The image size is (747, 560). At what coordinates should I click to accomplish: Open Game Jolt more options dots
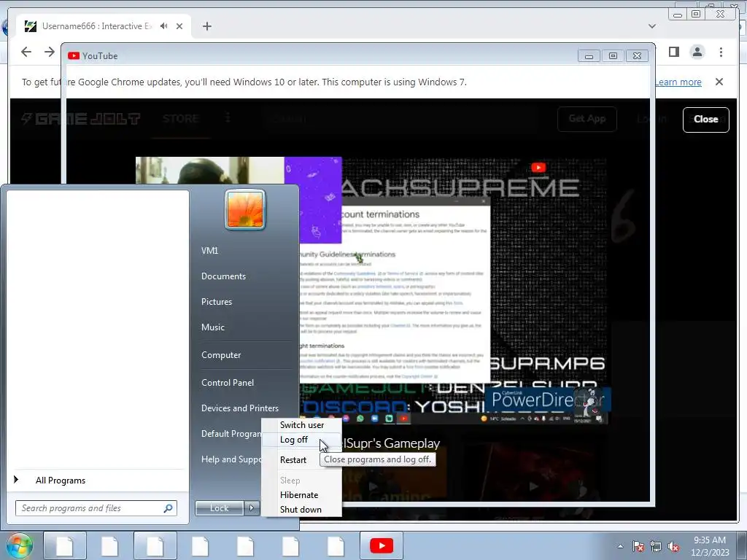click(x=228, y=118)
